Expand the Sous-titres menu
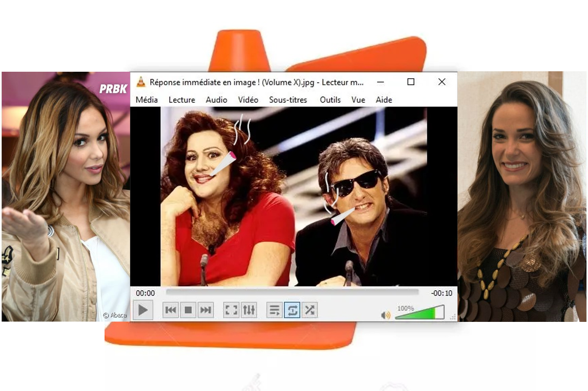The width and height of the screenshot is (588, 391). click(288, 100)
